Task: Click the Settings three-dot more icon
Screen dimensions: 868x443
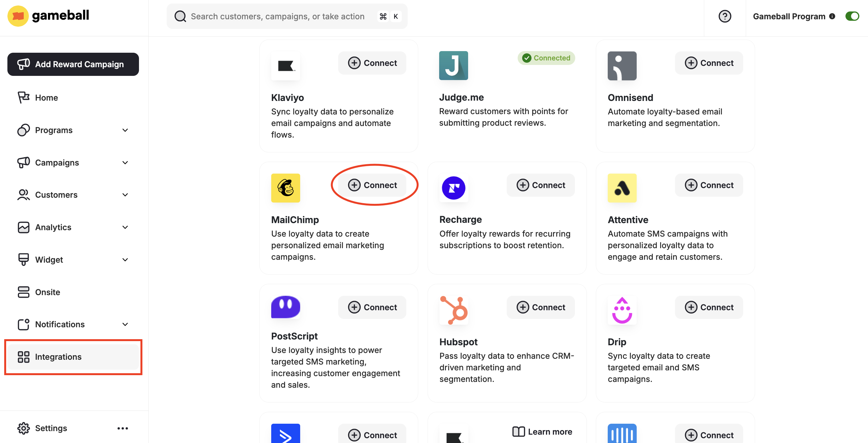Action: coord(122,428)
